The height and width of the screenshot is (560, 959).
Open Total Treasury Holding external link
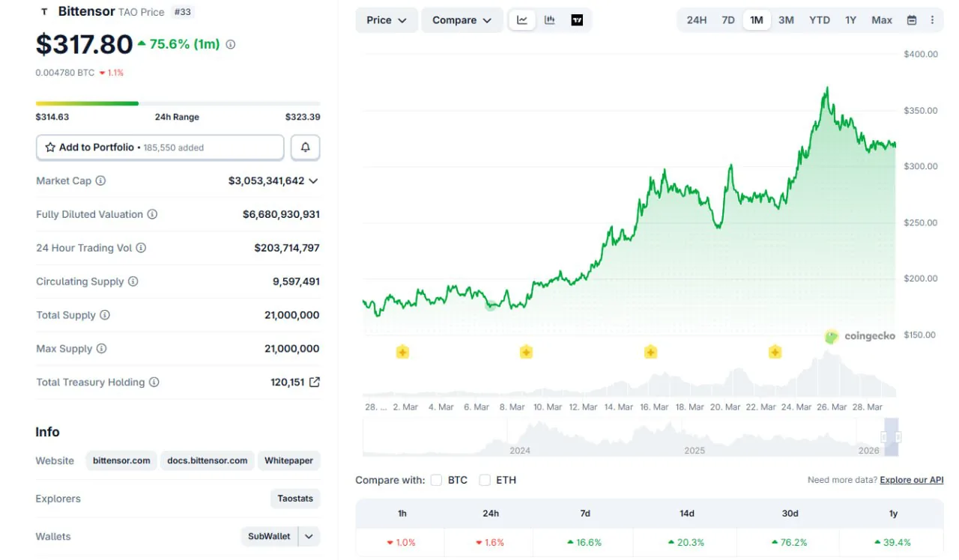[315, 382]
